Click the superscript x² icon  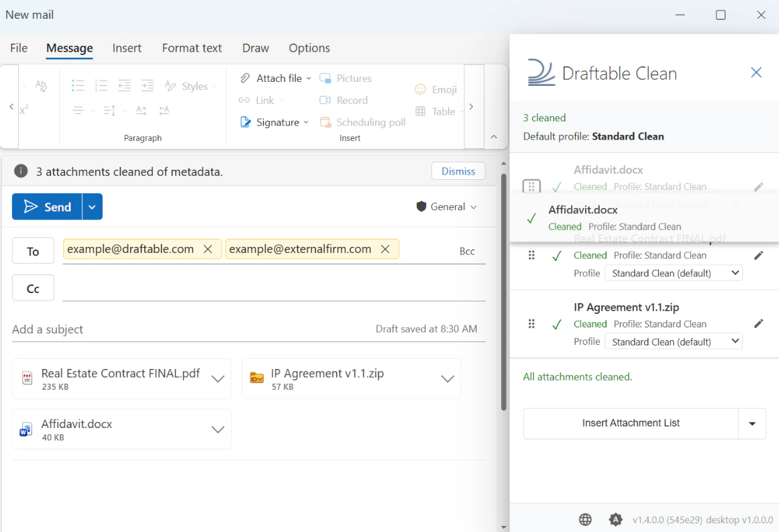coord(24,110)
